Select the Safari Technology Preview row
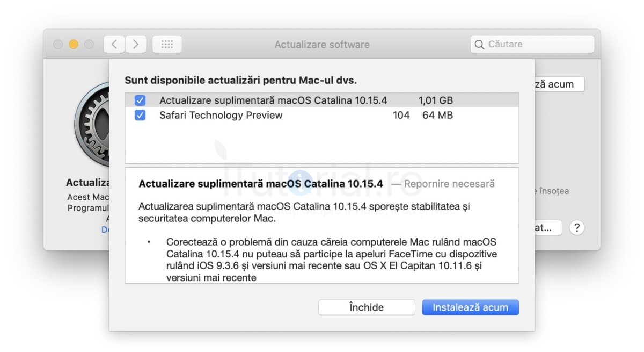Image resolution: width=644 pixels, height=352 pixels. [322, 115]
